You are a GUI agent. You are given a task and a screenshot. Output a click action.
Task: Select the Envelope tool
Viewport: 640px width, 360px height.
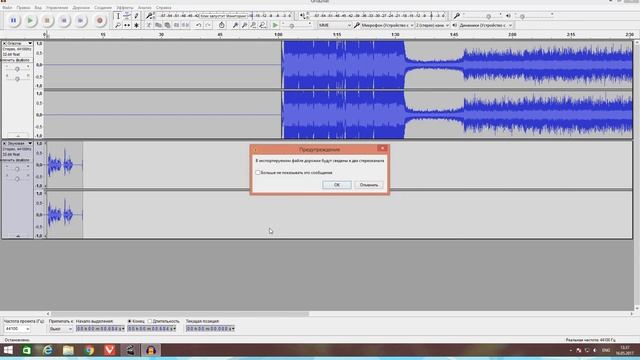click(127, 16)
